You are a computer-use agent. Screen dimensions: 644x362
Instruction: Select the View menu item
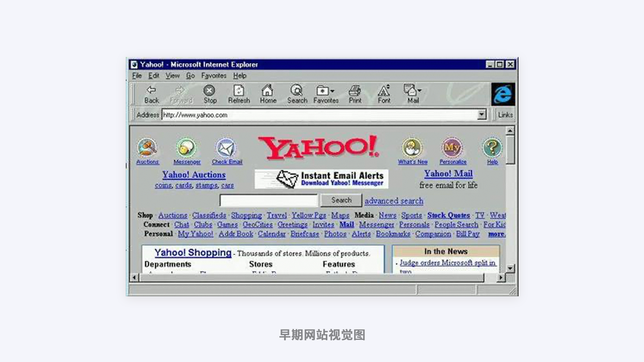172,75
